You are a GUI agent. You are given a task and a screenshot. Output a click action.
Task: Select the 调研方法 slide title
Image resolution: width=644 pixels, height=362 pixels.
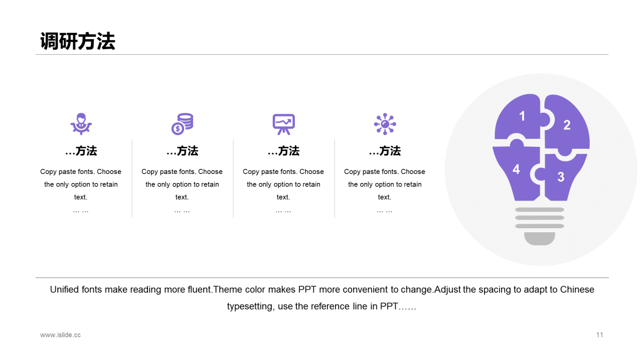point(77,41)
